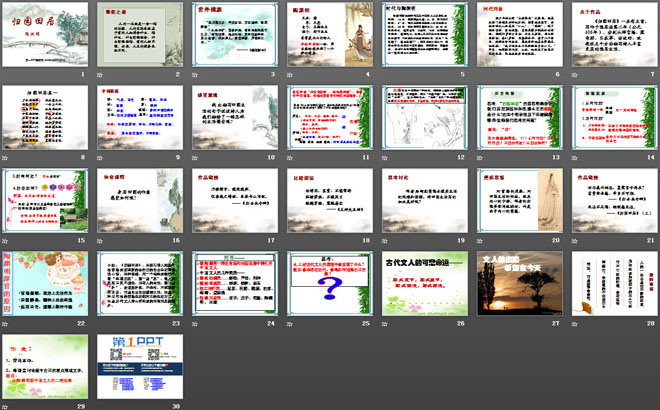Click the animation star under slide 17
The width and height of the screenshot is (660, 410).
click(195, 241)
